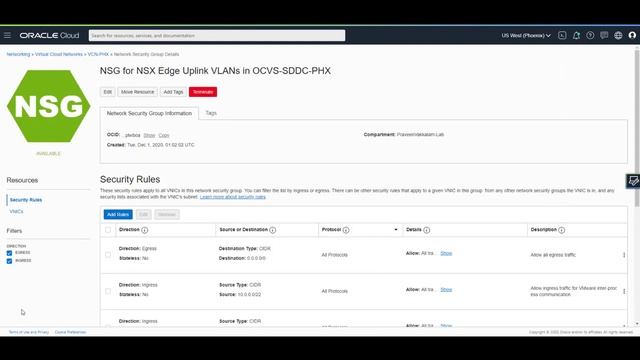This screenshot has height=360, width=640.
Task: Show details for egress rule Allow
Action: click(x=446, y=253)
